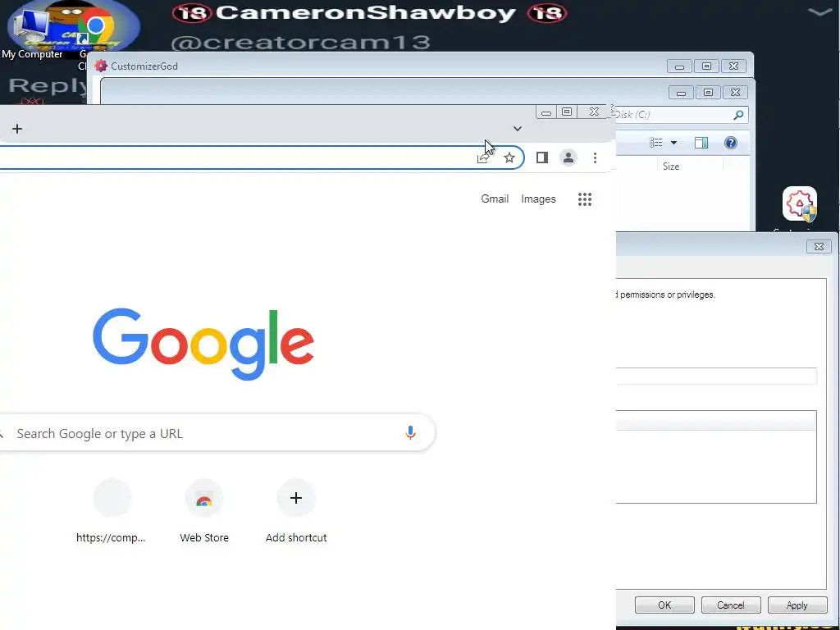Expand Chrome tab search chevron
The width and height of the screenshot is (840, 630).
517,129
